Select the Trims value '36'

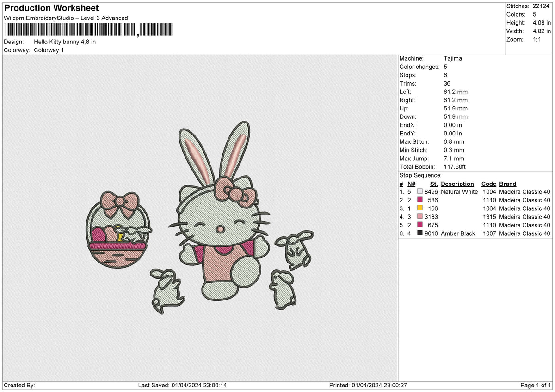pos(447,84)
